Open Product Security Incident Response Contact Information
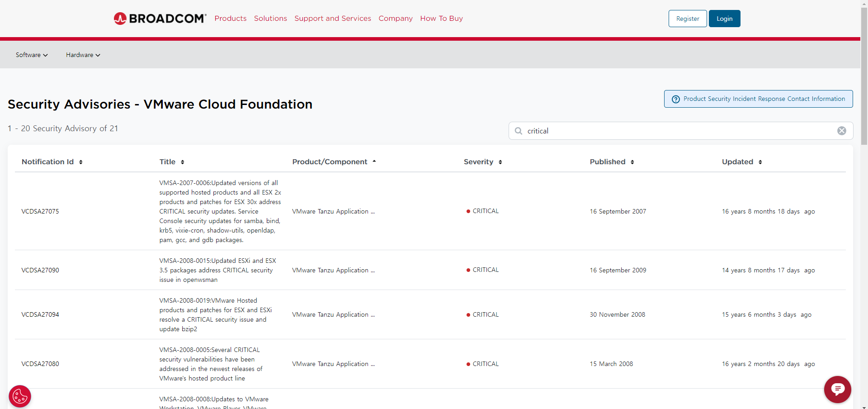The image size is (868, 409). coord(758,99)
